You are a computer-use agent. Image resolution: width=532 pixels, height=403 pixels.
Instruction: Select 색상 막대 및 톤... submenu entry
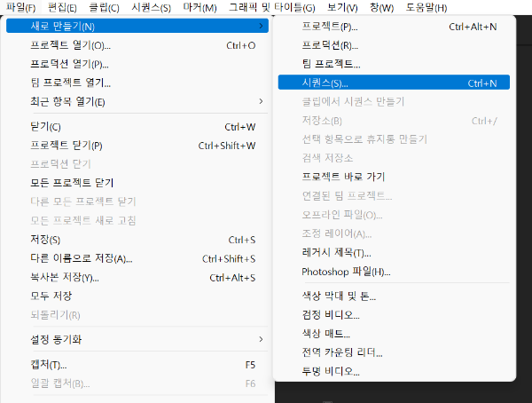394,296
